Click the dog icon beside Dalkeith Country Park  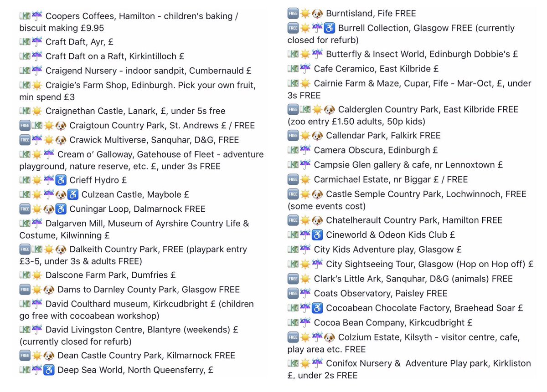[x=61, y=249]
